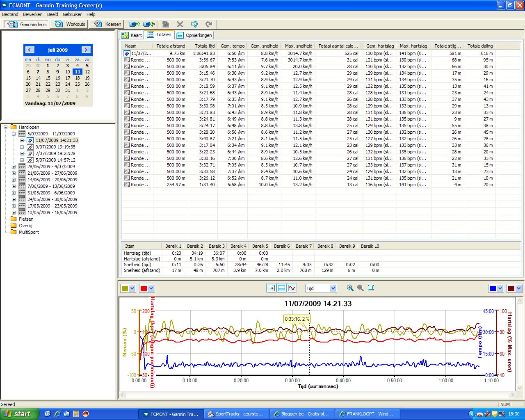Toggle the crosshair cursor chart button
This screenshot has height=420, width=525.
(x=271, y=288)
